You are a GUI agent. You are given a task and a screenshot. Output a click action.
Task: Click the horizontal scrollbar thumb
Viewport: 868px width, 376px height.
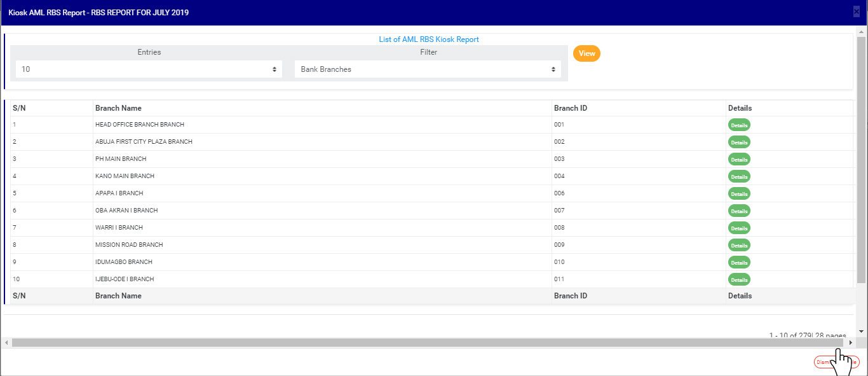pyautogui.click(x=427, y=343)
